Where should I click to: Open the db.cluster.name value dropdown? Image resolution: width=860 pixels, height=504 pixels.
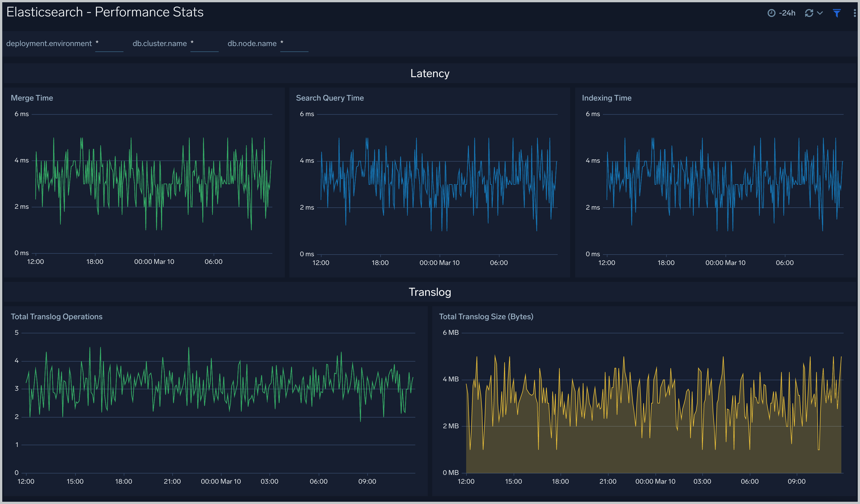205,46
